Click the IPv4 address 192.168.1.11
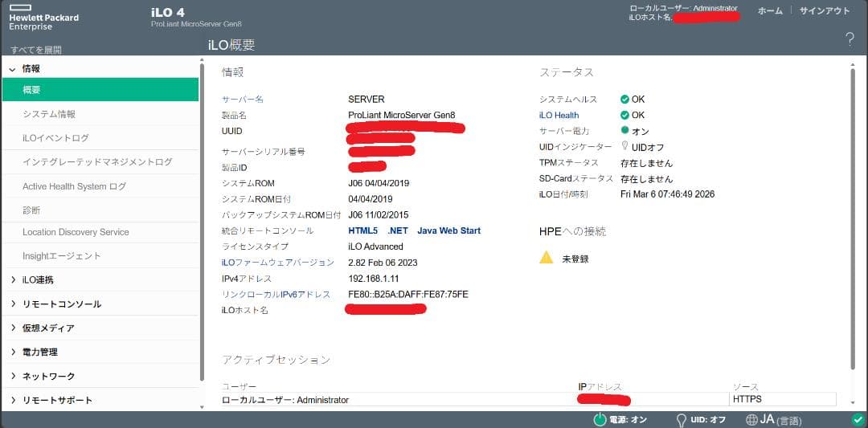 374,278
